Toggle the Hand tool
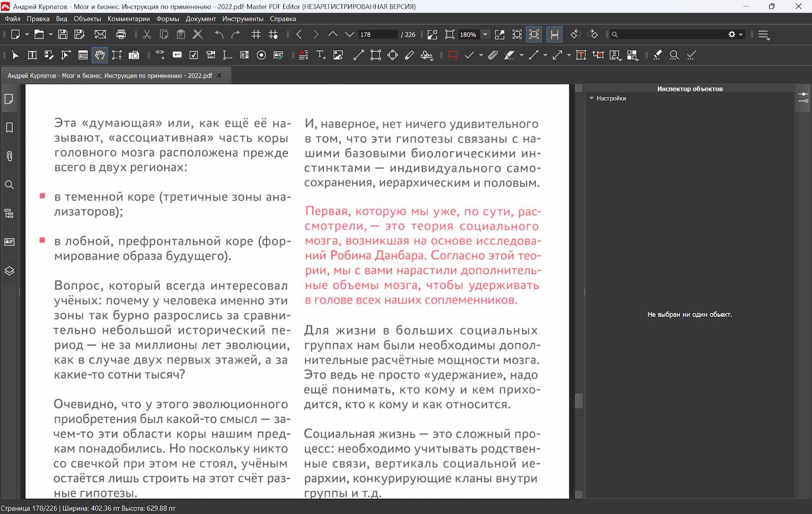The height and width of the screenshot is (514, 812). coord(100,55)
